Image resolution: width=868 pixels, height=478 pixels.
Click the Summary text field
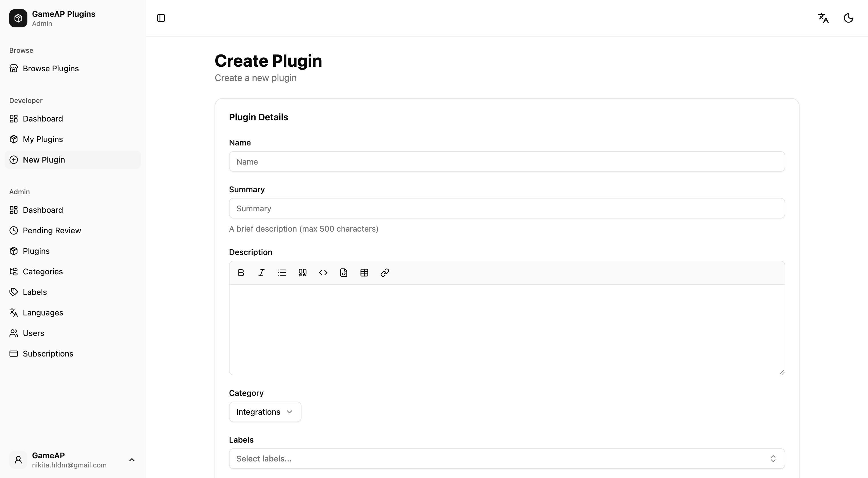[507, 208]
